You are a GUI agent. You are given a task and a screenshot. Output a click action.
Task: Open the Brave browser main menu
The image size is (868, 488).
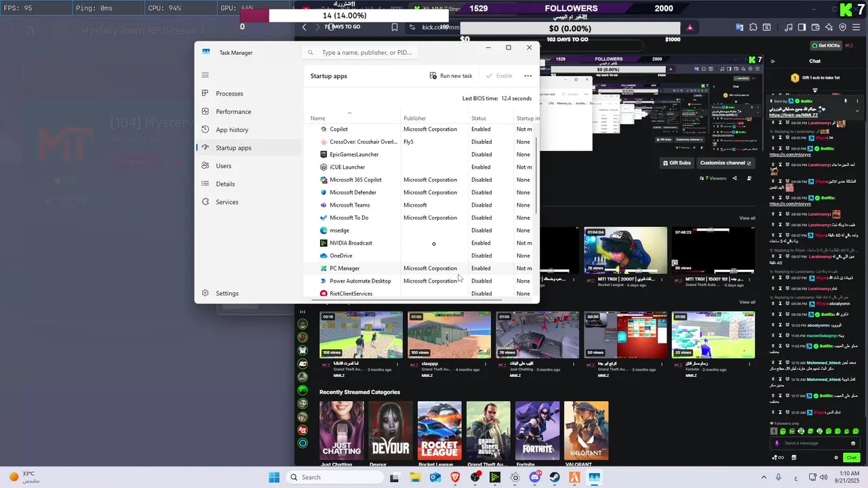[856, 27]
